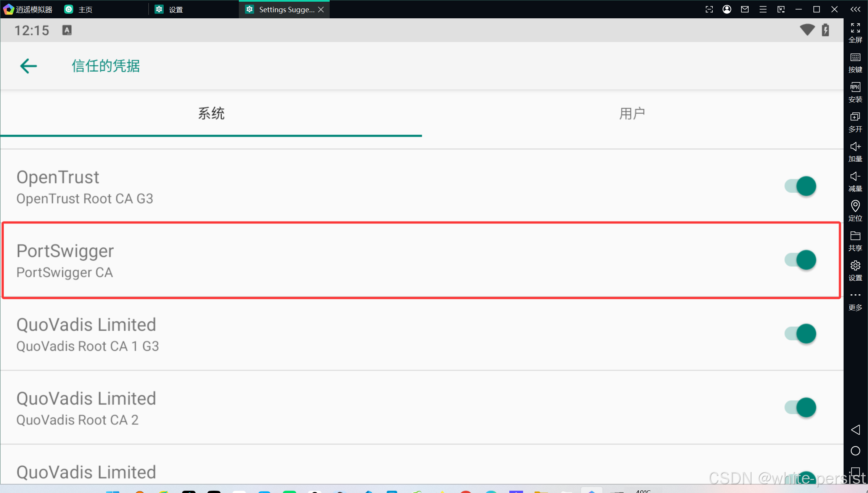This screenshot has width=868, height=493.
Task: Open the multi-instance (多开) manager
Action: (x=855, y=122)
